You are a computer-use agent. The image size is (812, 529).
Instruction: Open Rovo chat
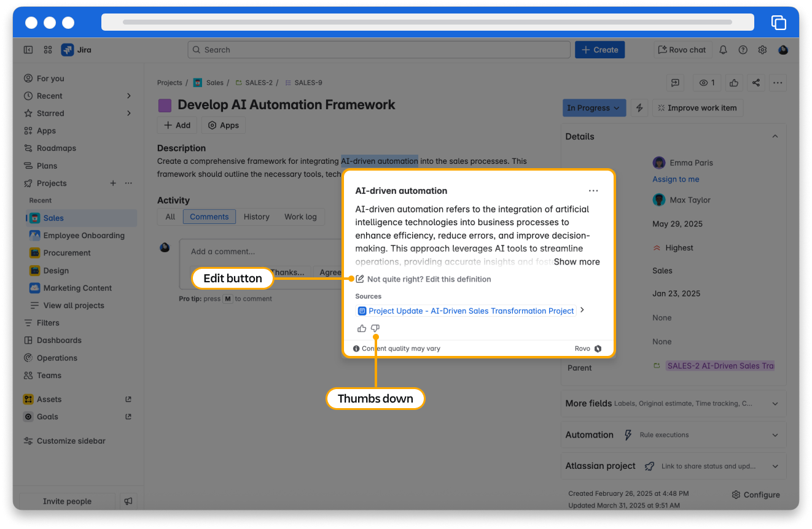coord(682,50)
